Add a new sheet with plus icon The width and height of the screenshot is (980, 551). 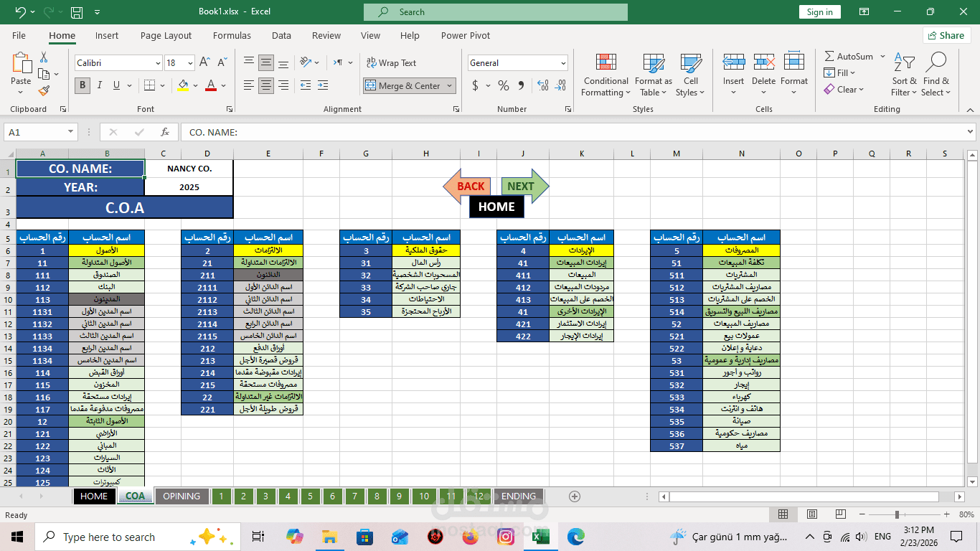pos(574,496)
